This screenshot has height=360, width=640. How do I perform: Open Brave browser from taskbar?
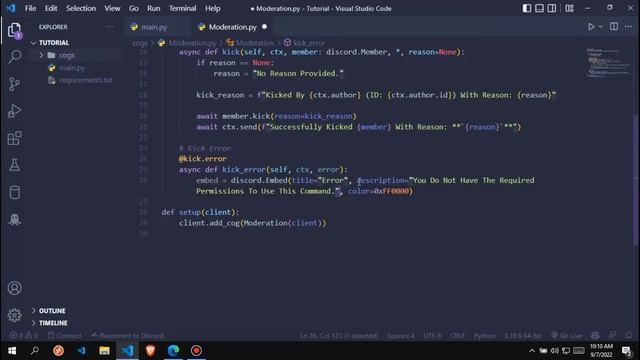pyautogui.click(x=150, y=351)
